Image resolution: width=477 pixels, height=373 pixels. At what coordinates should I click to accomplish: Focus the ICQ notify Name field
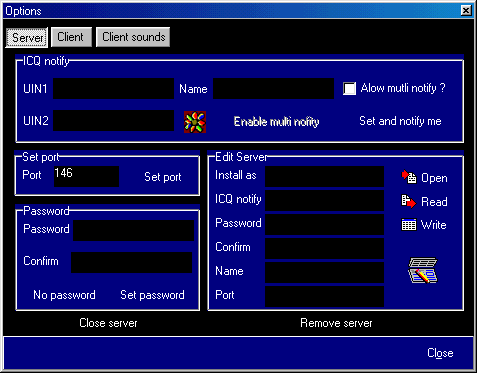click(273, 88)
